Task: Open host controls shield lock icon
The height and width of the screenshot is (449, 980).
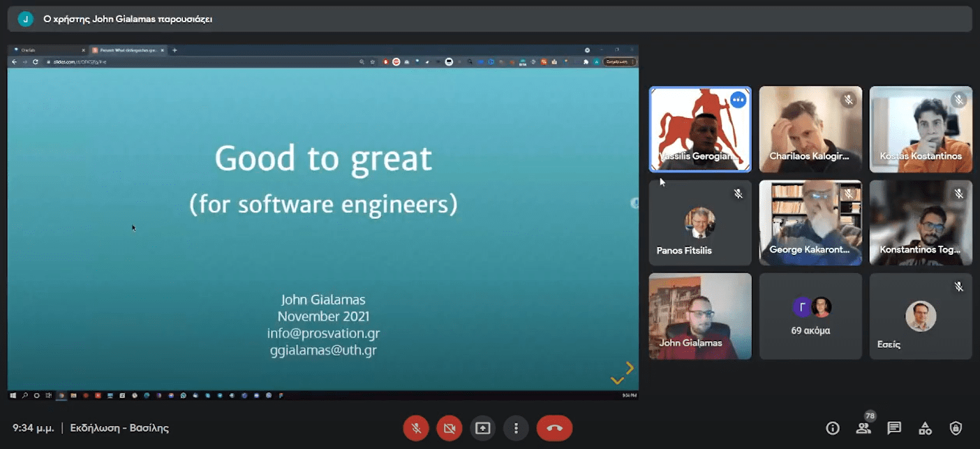Action: tap(956, 428)
